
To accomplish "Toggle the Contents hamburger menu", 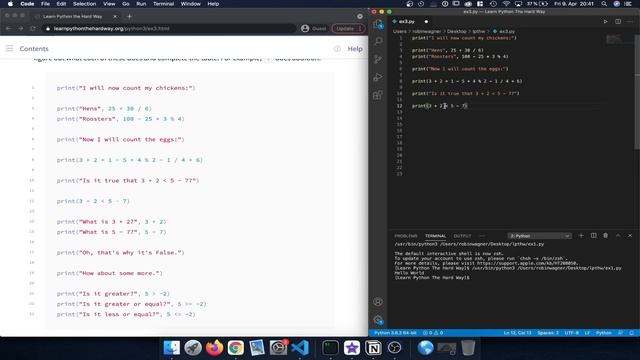I will click(x=9, y=49).
